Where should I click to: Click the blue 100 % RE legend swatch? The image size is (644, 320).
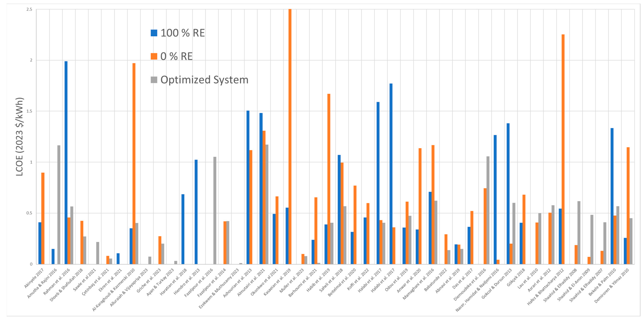click(154, 33)
